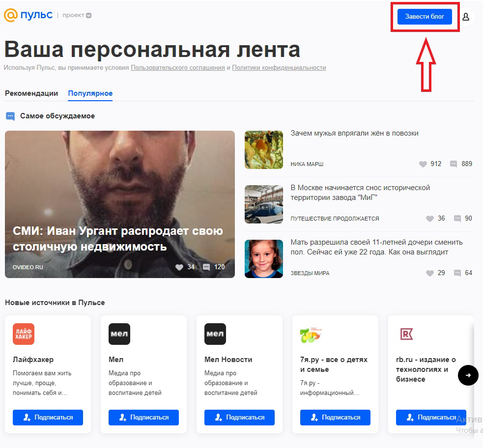Open thumbnail of the жён в повозки article
The width and height of the screenshot is (483, 448).
(x=264, y=150)
